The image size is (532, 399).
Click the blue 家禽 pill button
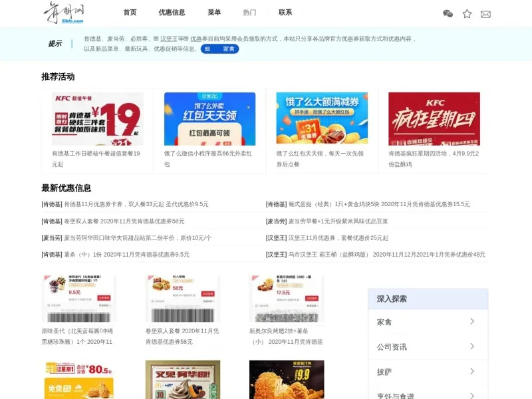pyautogui.click(x=219, y=49)
